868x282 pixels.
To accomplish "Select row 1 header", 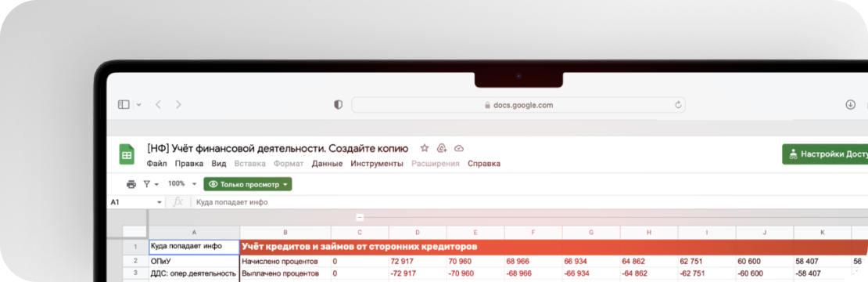I will [x=135, y=247].
